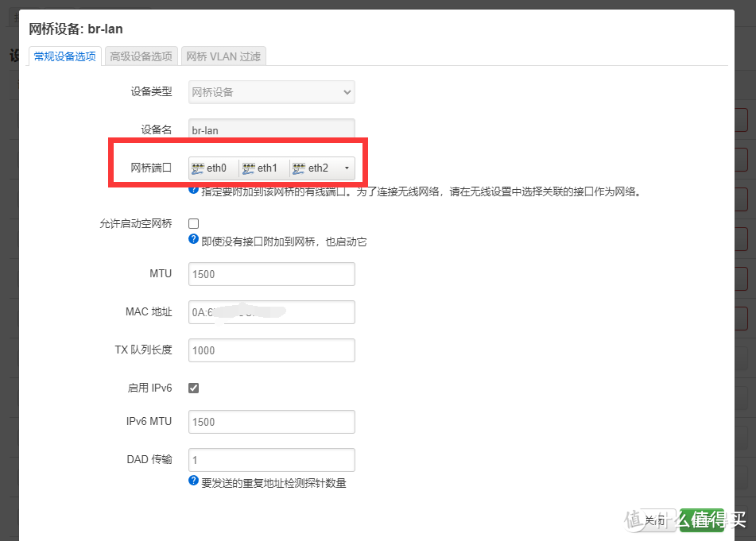
Task: Toggle the 启用 IPv6 checkbox
Action: click(x=193, y=388)
